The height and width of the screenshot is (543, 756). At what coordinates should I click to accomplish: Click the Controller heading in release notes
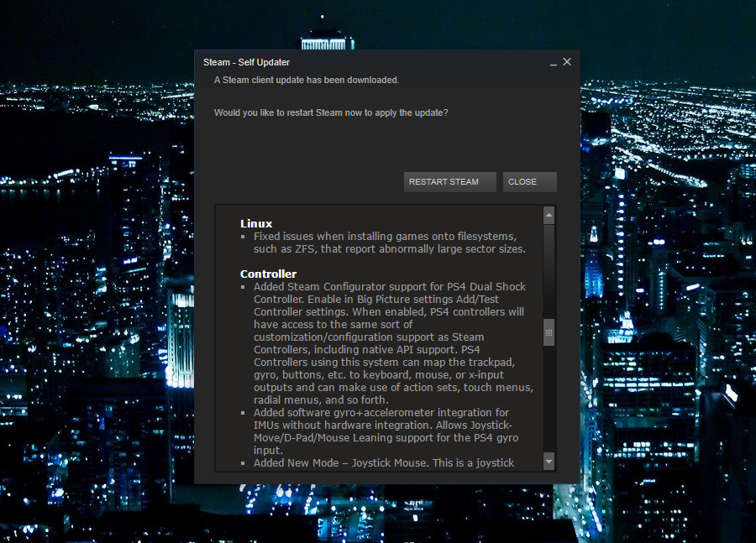268,274
